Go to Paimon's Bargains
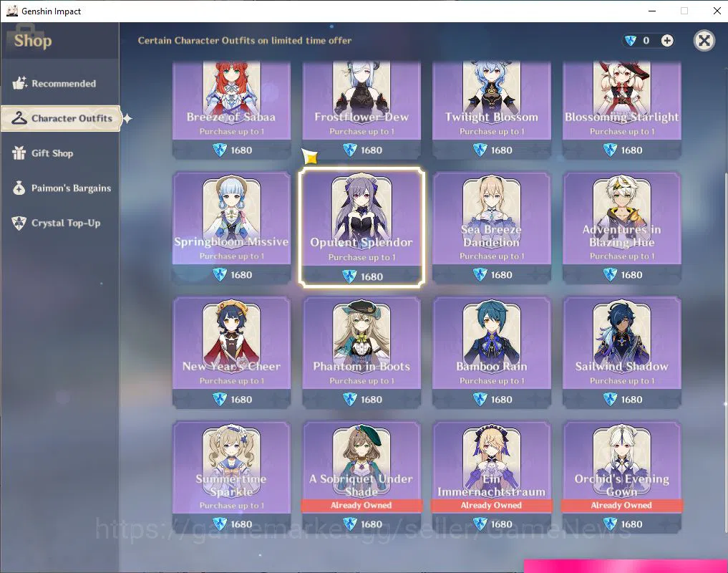The height and width of the screenshot is (573, 728). tap(59, 188)
